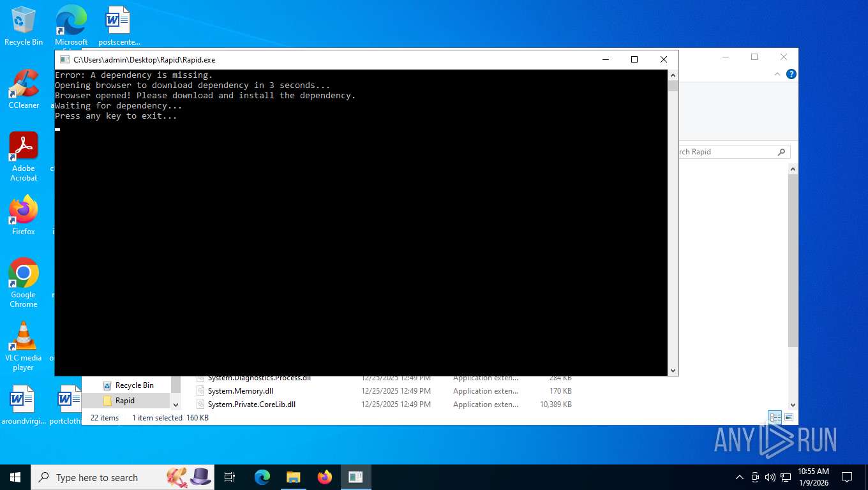Open Task View on the taskbar
The image size is (868, 490).
[230, 477]
